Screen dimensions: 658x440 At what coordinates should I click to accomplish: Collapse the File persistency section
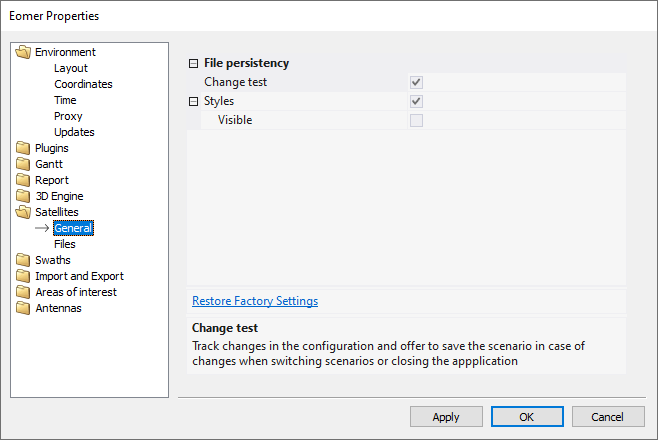pos(194,63)
